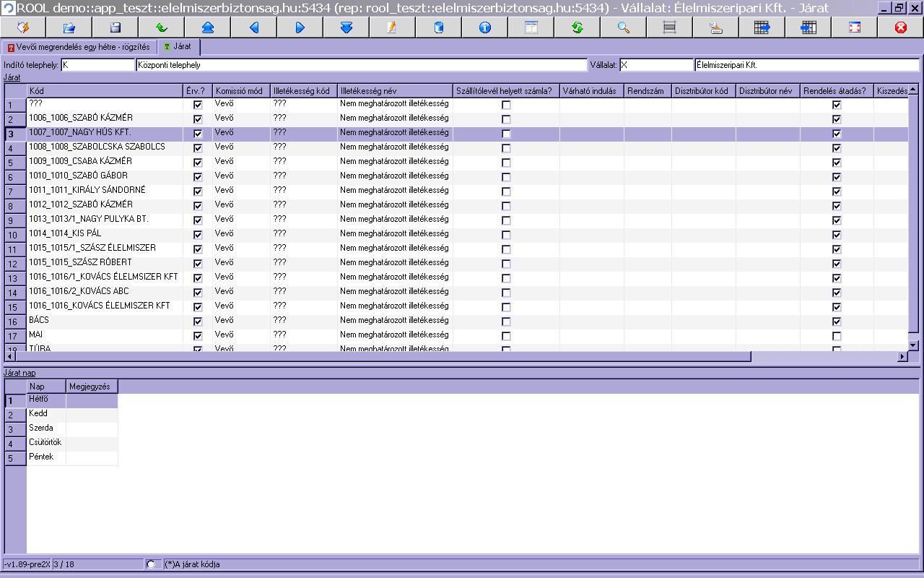This screenshot has height=578, width=924.
Task: Click the open folder toolbar icon
Action: point(69,27)
